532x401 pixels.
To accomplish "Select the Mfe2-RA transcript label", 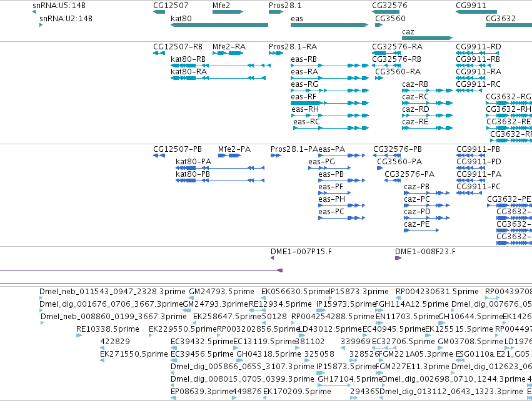I will tap(229, 46).
